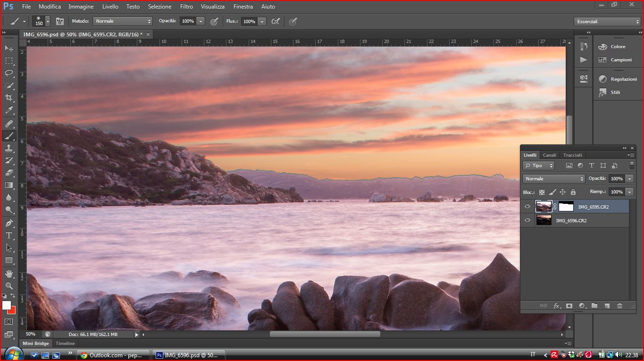Select the horizontal Type tool
Viewport: 644px width, 361px height.
[9, 235]
